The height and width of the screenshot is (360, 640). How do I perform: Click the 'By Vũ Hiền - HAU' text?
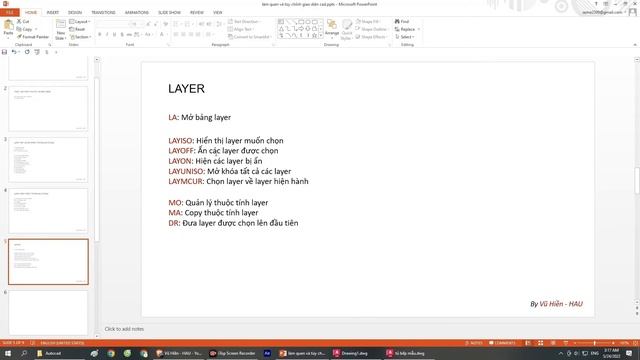[x=556, y=304]
